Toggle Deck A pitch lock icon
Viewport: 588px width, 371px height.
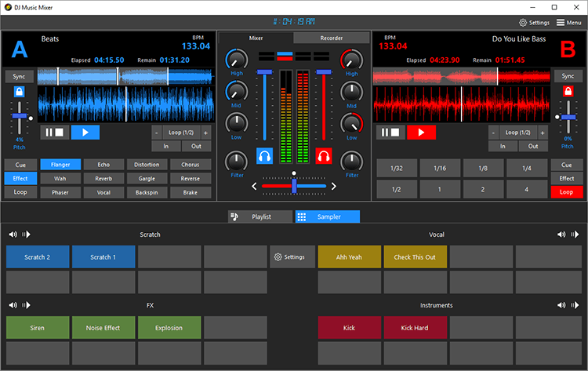click(x=19, y=93)
